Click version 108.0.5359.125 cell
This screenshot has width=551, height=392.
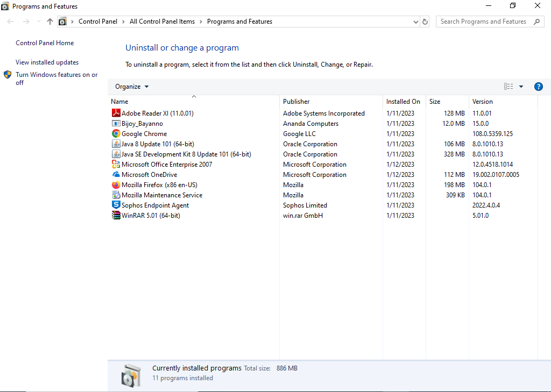[492, 133]
